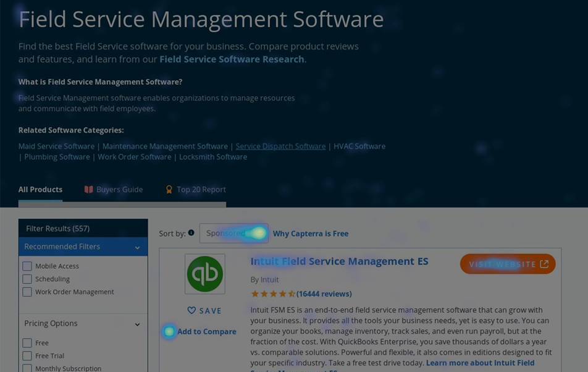
Task: Click the info icon beside Sort by
Action: click(191, 233)
